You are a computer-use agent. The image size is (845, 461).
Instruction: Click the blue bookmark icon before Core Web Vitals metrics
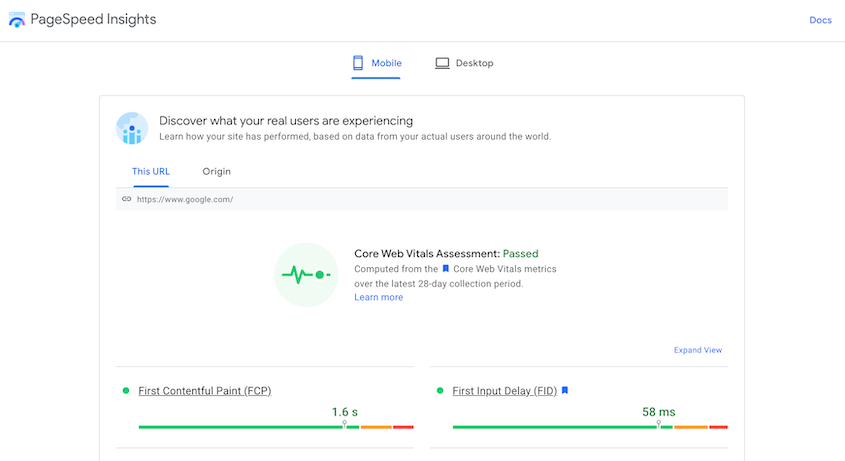(446, 269)
